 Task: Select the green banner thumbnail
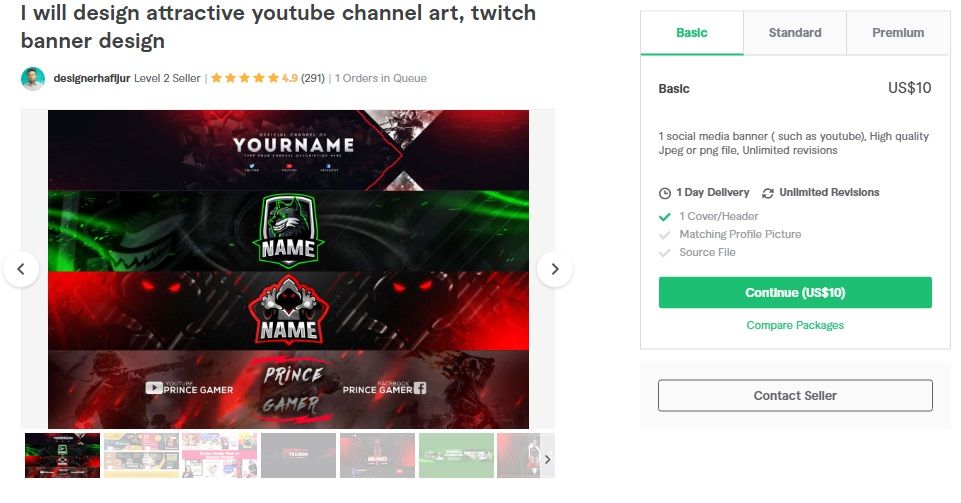coord(456,455)
